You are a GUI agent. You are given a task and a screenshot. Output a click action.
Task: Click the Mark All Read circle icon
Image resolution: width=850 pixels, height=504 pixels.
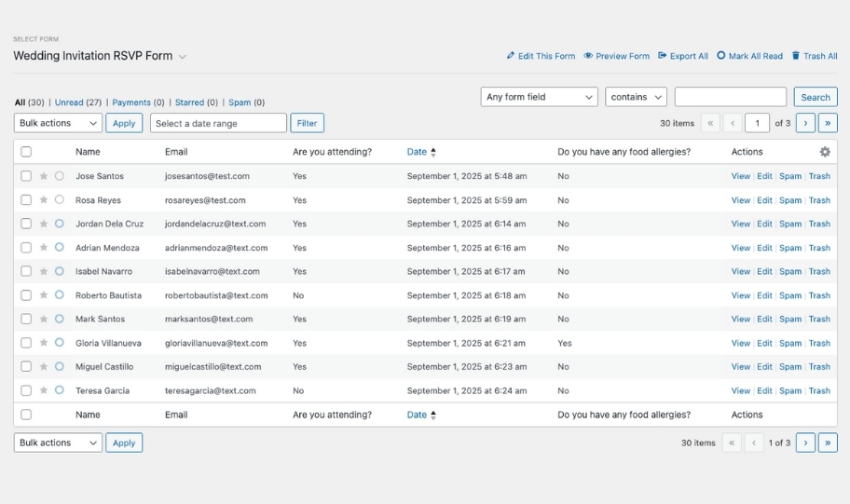(720, 56)
